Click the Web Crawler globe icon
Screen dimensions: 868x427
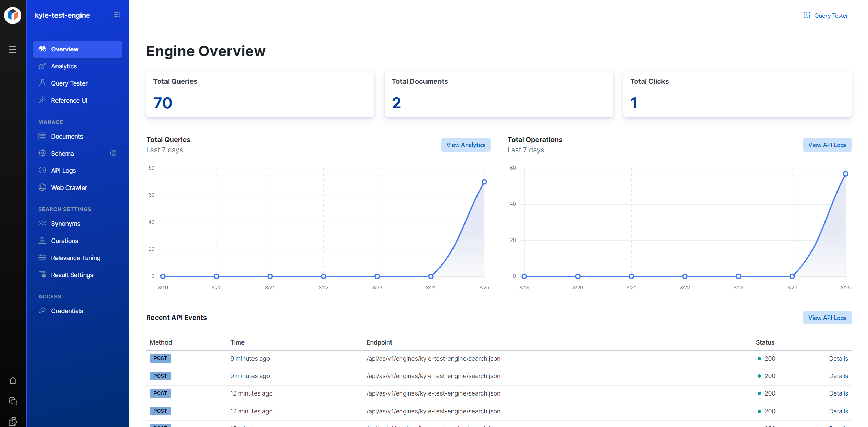click(42, 187)
